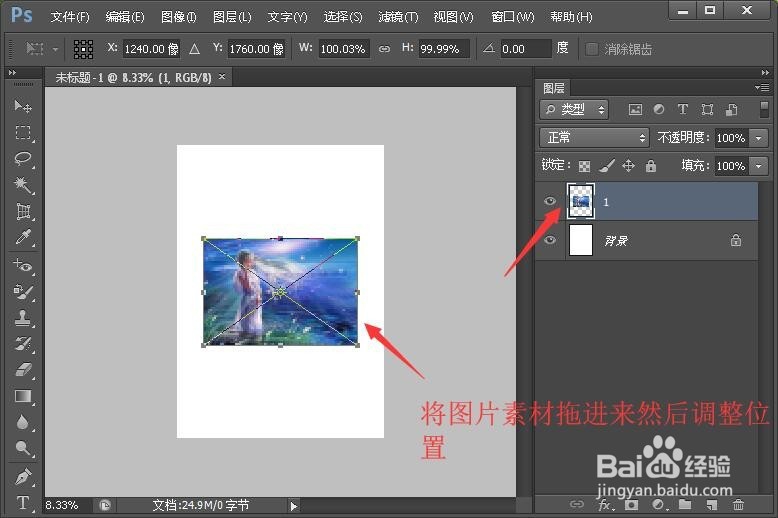Select the Eraser tool
The width and height of the screenshot is (778, 518).
point(23,370)
